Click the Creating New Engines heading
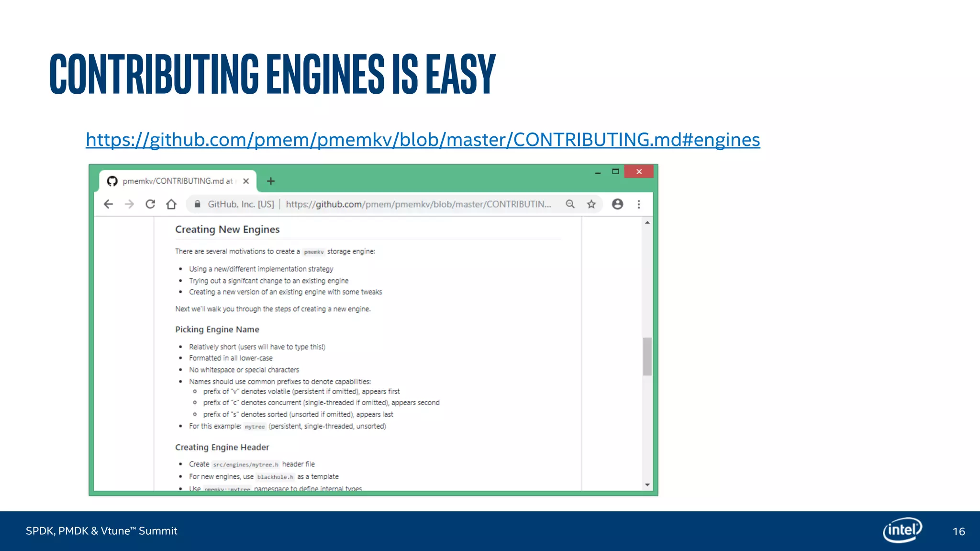This screenshot has width=980, height=551. coord(227,230)
